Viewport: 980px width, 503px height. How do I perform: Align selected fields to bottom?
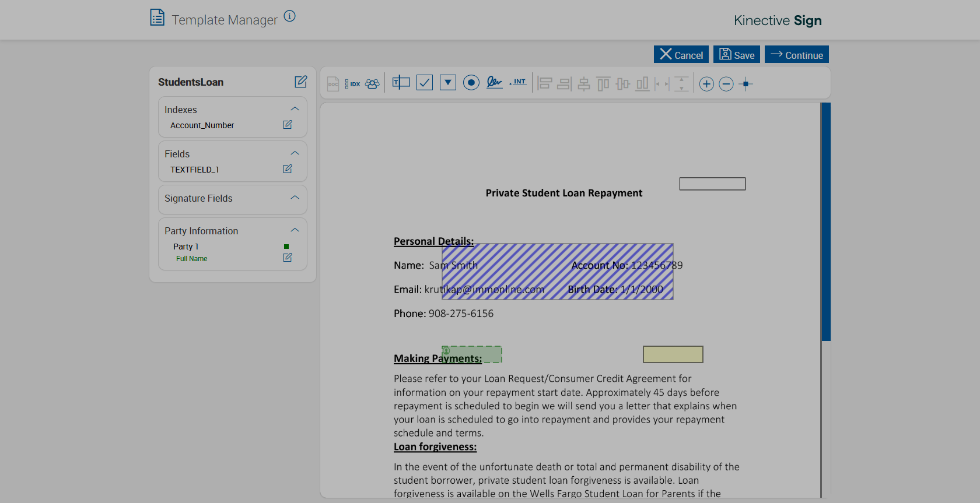642,84
